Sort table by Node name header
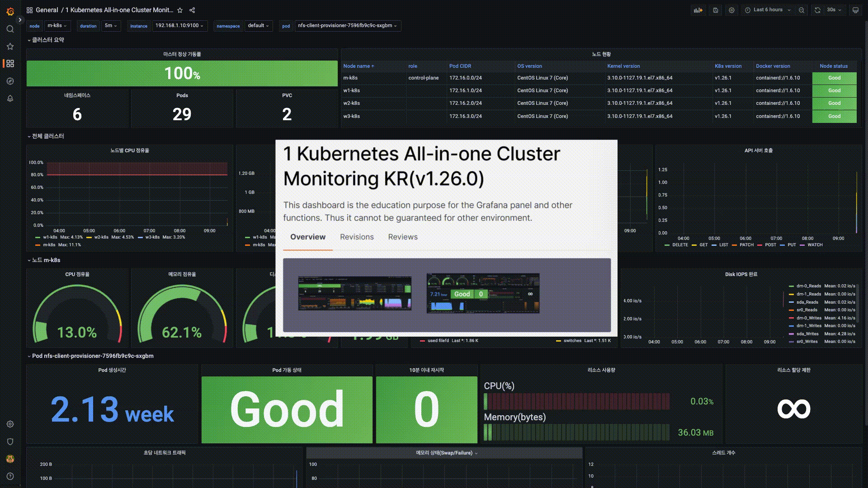The height and width of the screenshot is (488, 868). pos(356,66)
